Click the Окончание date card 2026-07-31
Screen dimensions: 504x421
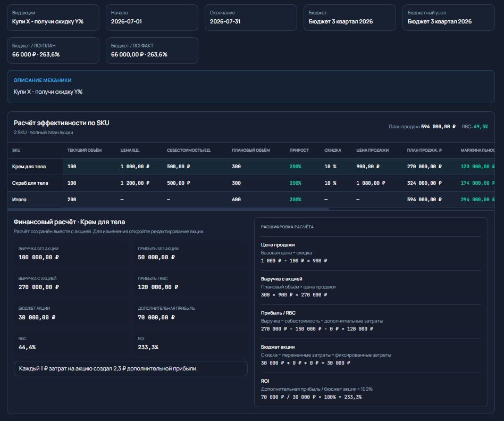click(x=251, y=18)
